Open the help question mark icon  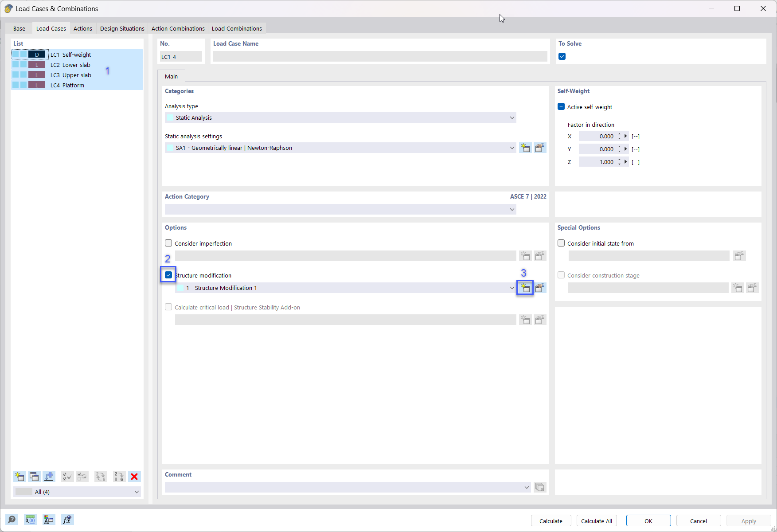[12, 519]
